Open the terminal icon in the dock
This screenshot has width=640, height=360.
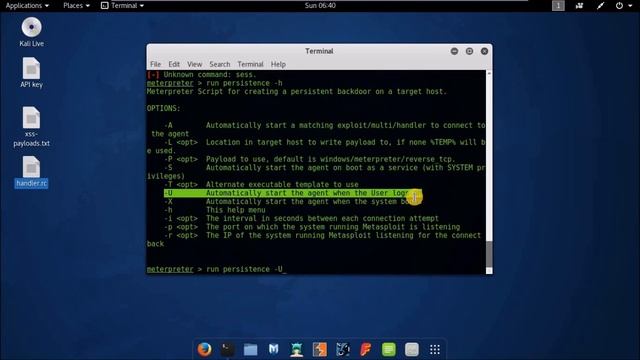[227, 349]
